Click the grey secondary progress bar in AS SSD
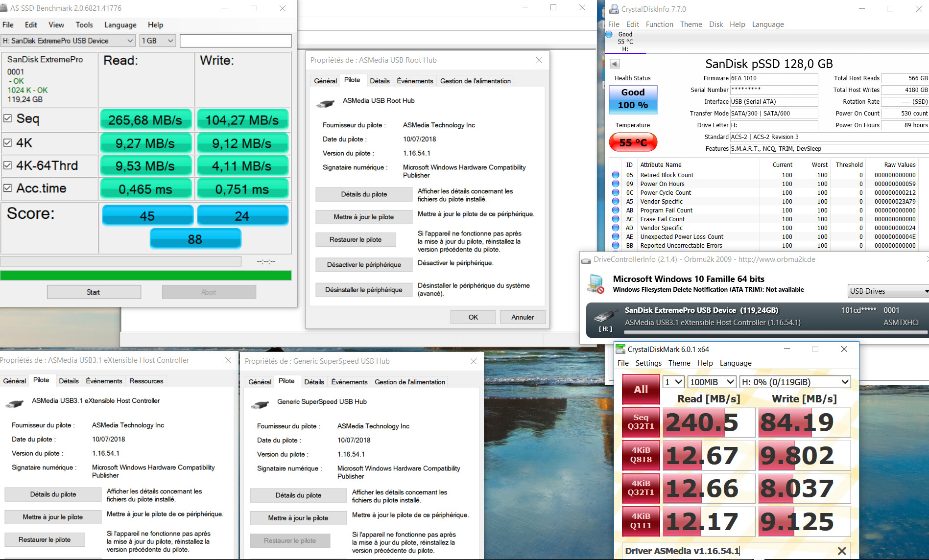The height and width of the screenshot is (560, 929). (121, 261)
